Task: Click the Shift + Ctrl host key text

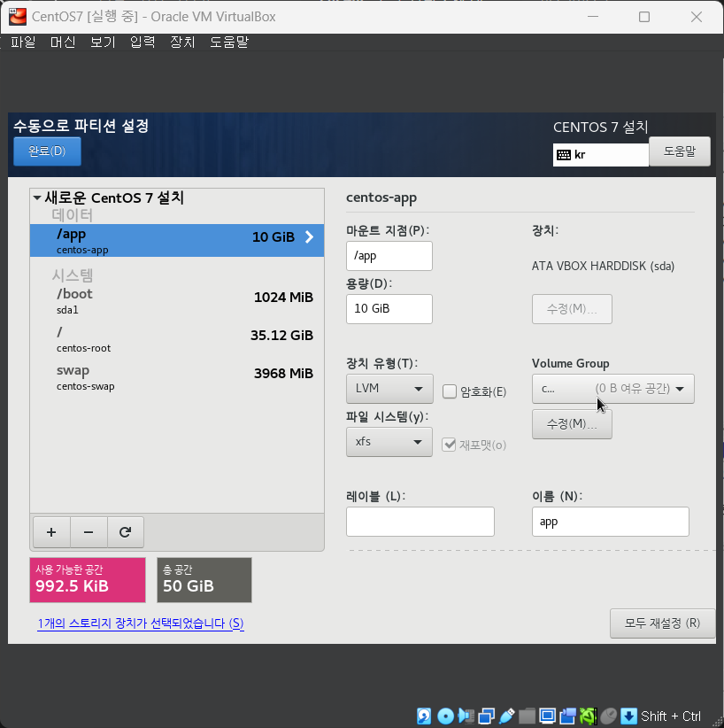Action: (671, 716)
